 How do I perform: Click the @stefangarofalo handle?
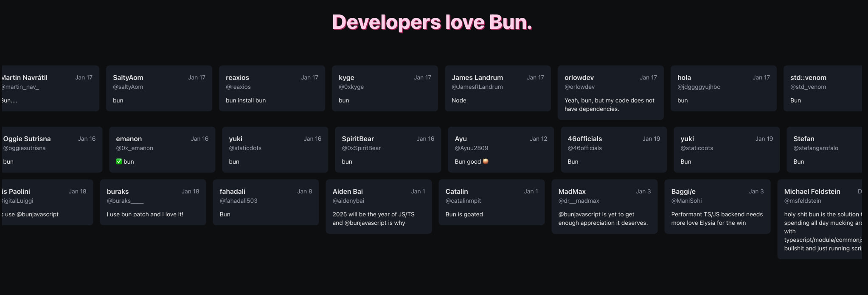816,148
